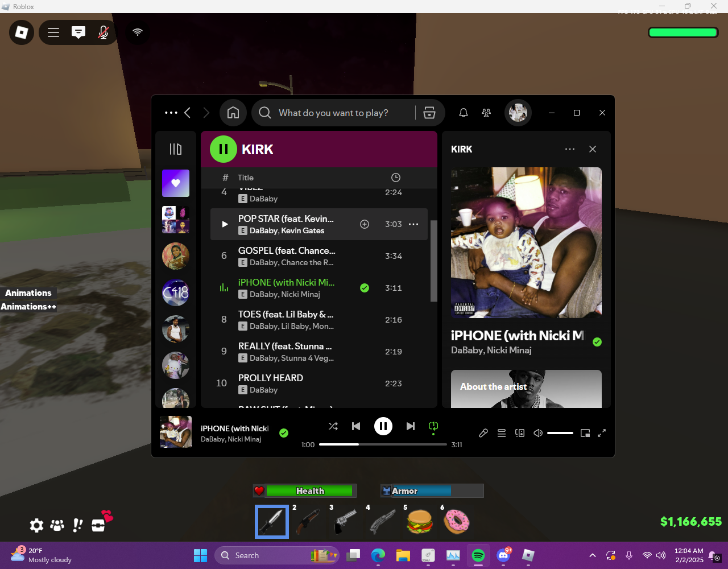Viewport: 728px width, 569px height.
Task: Open Now Playing panel more options
Action: coord(570,149)
